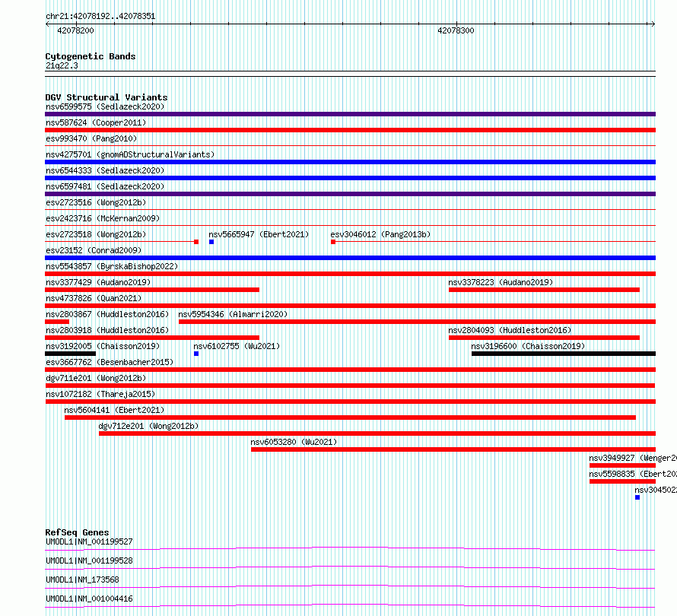Click the 42078200 ruler coordinate
This screenshot has width=677, height=616.
tap(75, 30)
